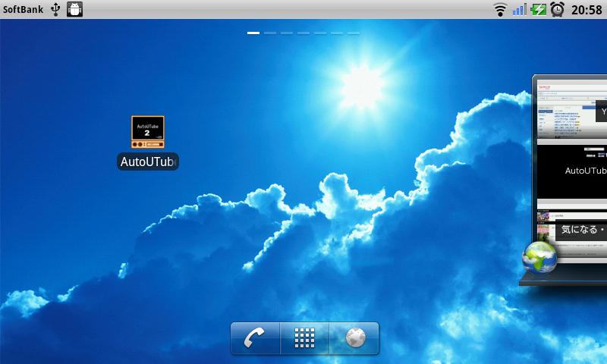Select the second home screen page indicator

coord(270,33)
